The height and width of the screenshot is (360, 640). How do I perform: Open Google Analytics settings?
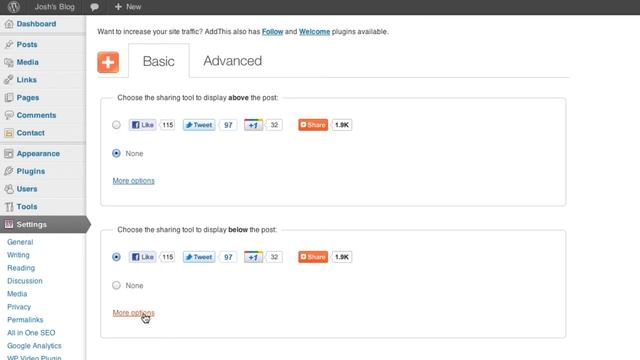click(x=34, y=346)
